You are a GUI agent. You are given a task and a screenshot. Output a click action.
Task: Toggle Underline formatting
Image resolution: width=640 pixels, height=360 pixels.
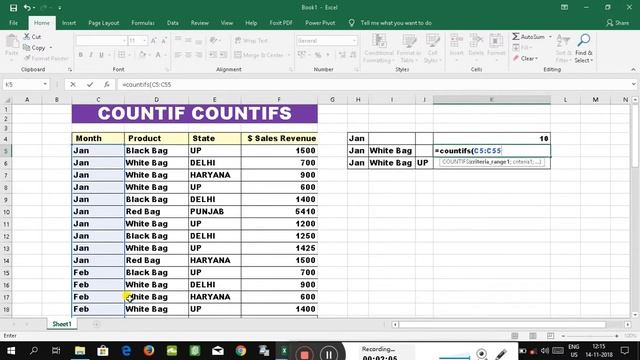101,55
